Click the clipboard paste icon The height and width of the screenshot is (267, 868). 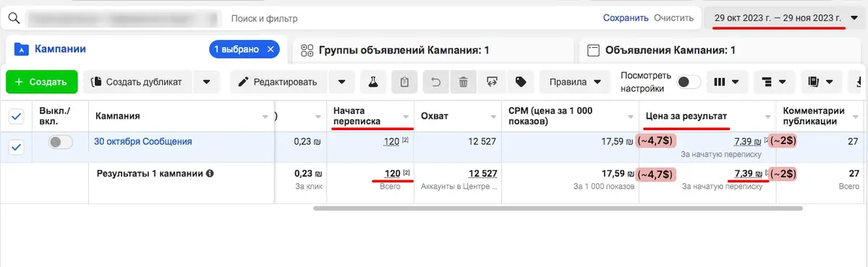404,82
